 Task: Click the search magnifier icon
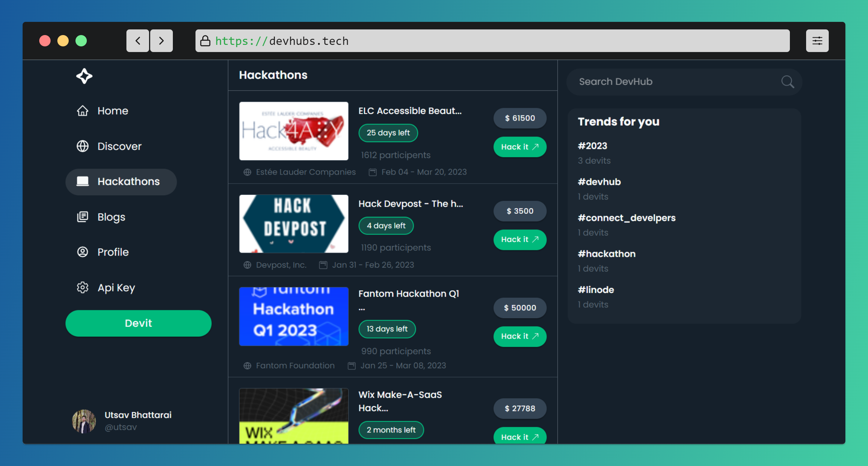point(787,81)
